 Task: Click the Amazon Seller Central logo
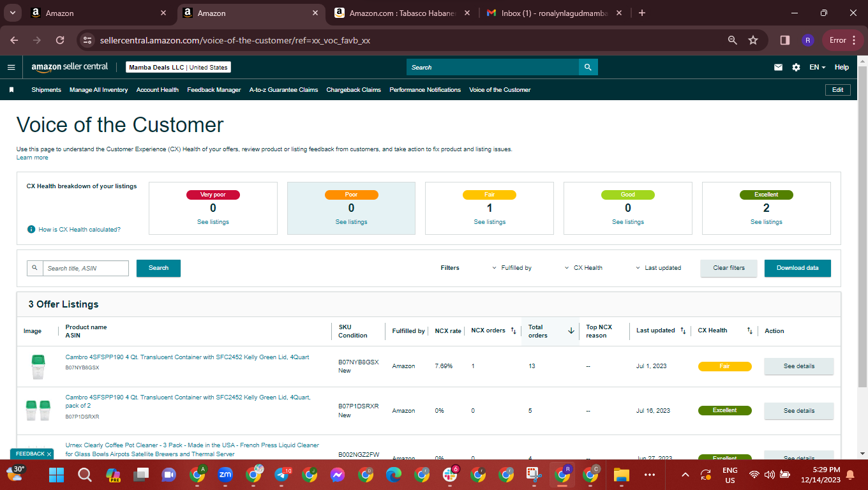click(70, 67)
